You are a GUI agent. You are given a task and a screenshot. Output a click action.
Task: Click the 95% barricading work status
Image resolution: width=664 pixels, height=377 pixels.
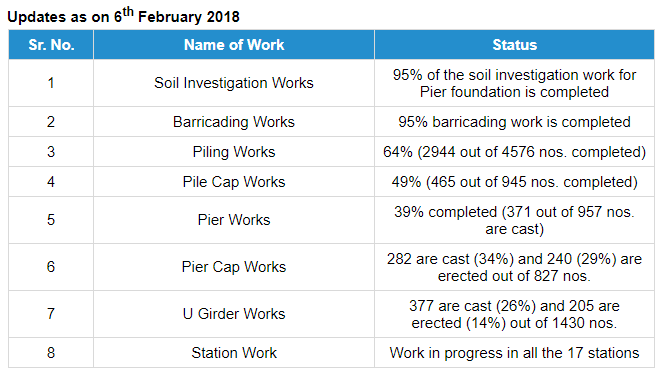(x=515, y=122)
